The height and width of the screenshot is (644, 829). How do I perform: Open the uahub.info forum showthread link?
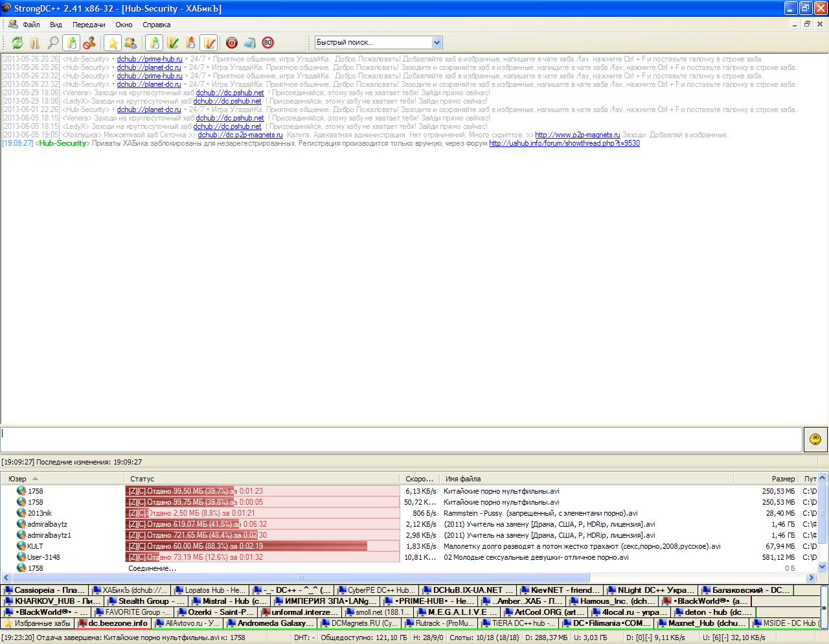pyautogui.click(x=564, y=143)
